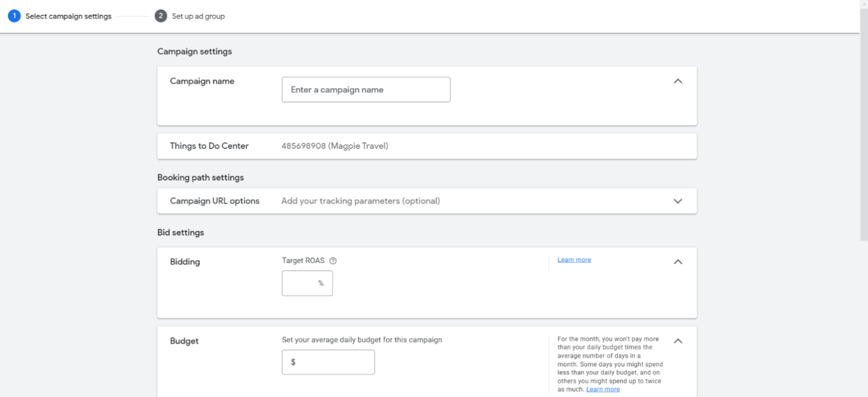Go to the 'Set up ad group' step

click(198, 16)
